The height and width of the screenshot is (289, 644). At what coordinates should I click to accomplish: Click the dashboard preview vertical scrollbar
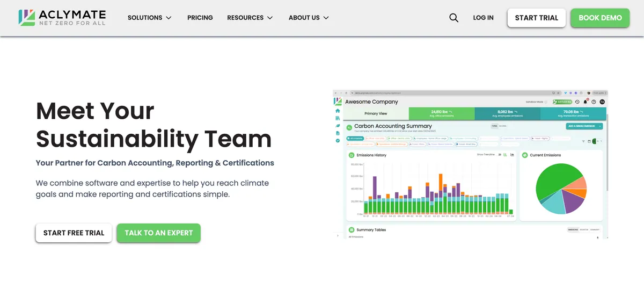608,153
